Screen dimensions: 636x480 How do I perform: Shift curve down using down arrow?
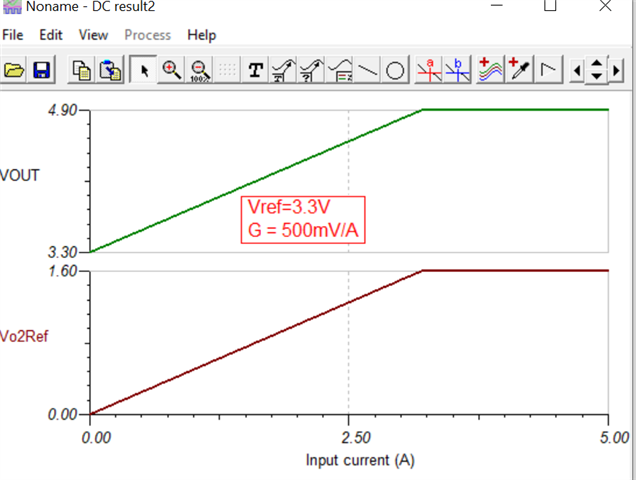click(x=597, y=76)
